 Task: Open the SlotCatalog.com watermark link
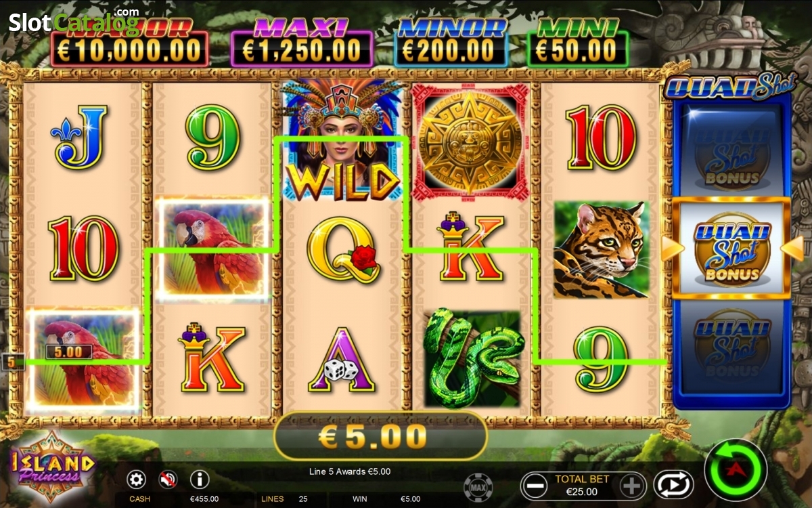[74, 20]
